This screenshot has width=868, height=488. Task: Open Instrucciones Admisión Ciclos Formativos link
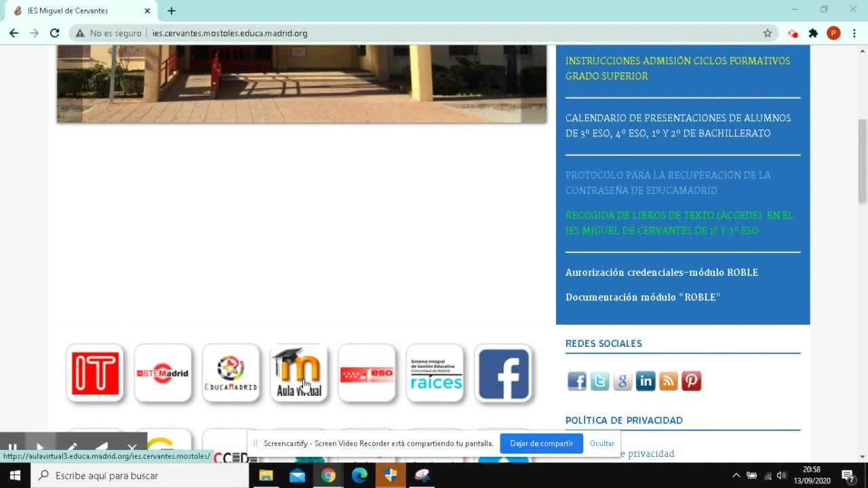[x=678, y=68]
